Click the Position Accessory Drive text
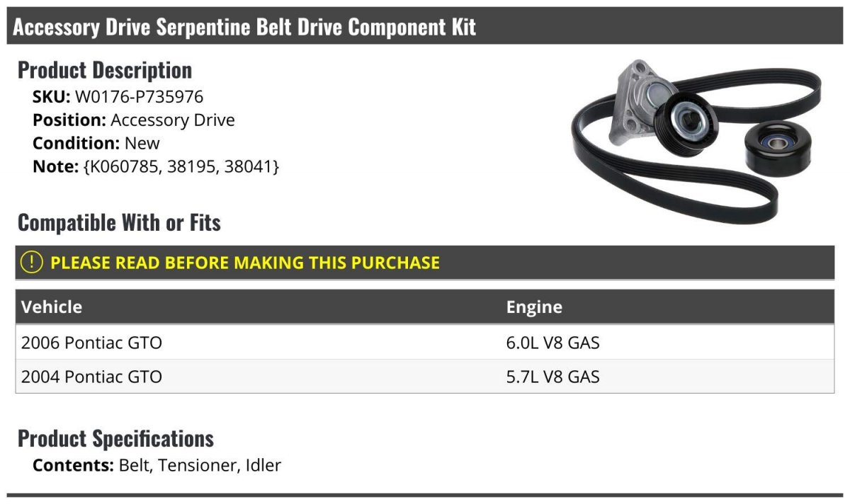 coord(134,120)
